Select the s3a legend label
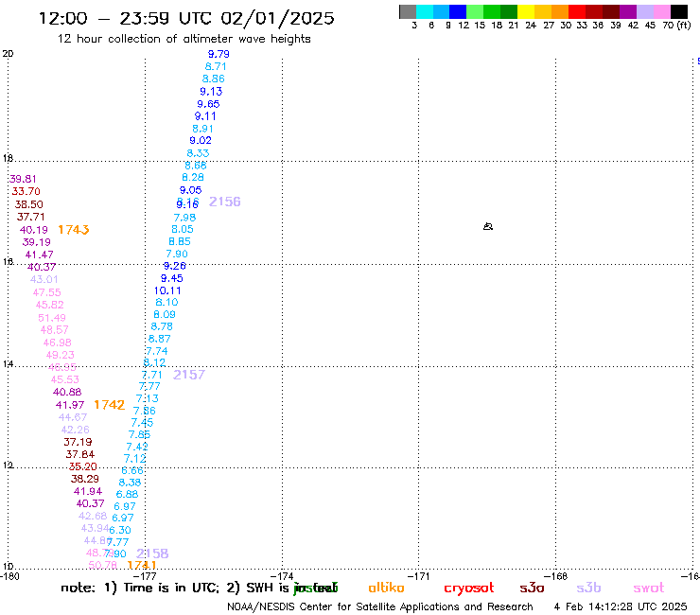This screenshot has height=615, width=700. [x=532, y=588]
